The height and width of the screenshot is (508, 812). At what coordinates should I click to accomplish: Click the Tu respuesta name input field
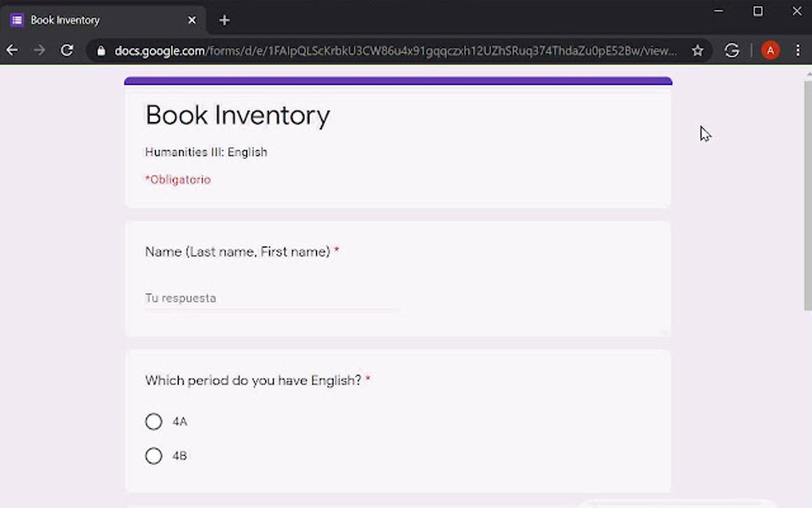(239, 298)
